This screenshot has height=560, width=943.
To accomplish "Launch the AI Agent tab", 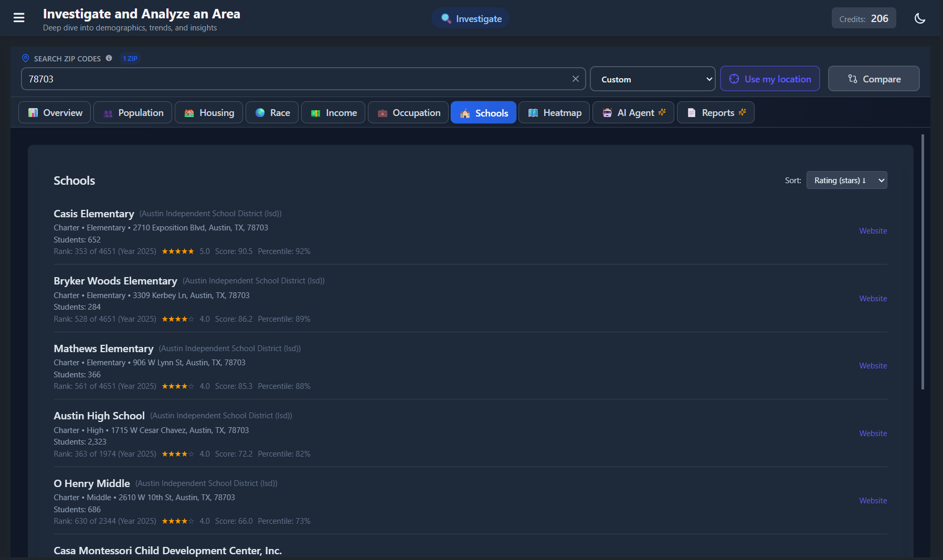I will (633, 113).
